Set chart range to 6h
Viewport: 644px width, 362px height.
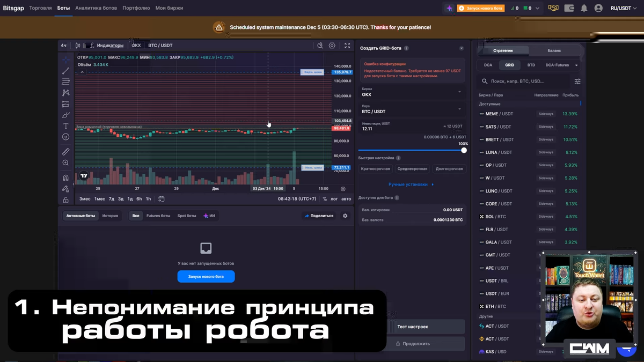coord(139,199)
